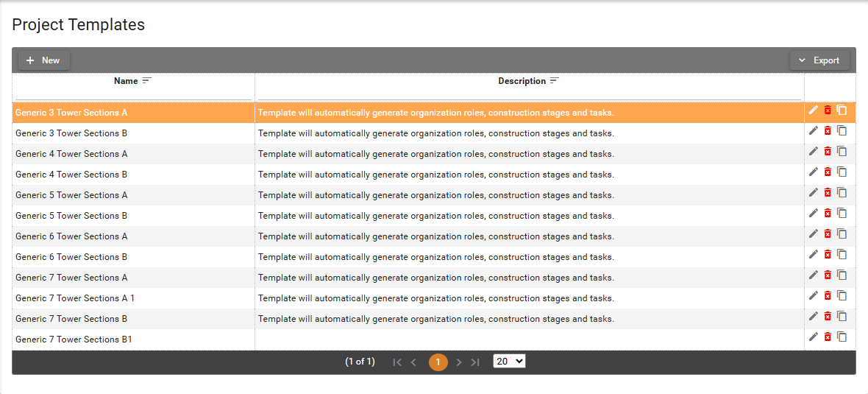Open rows-per-page dropdown showing 20

click(509, 362)
